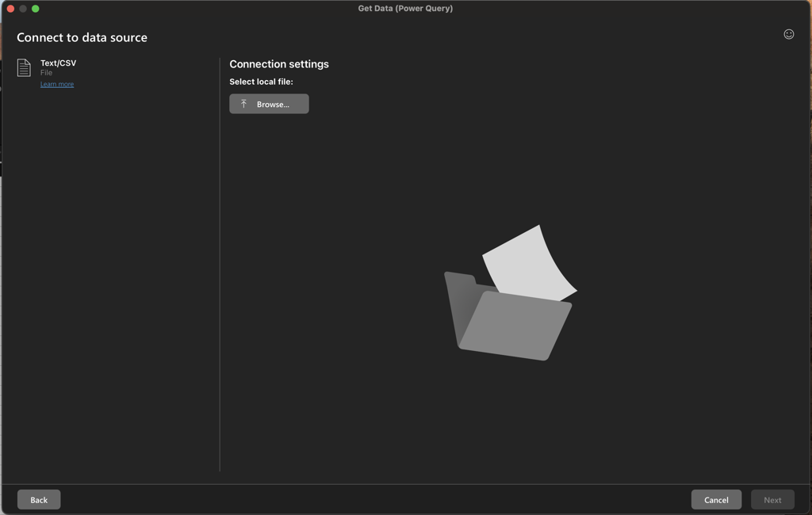
Task: Open the Learn more link
Action: pyautogui.click(x=57, y=85)
